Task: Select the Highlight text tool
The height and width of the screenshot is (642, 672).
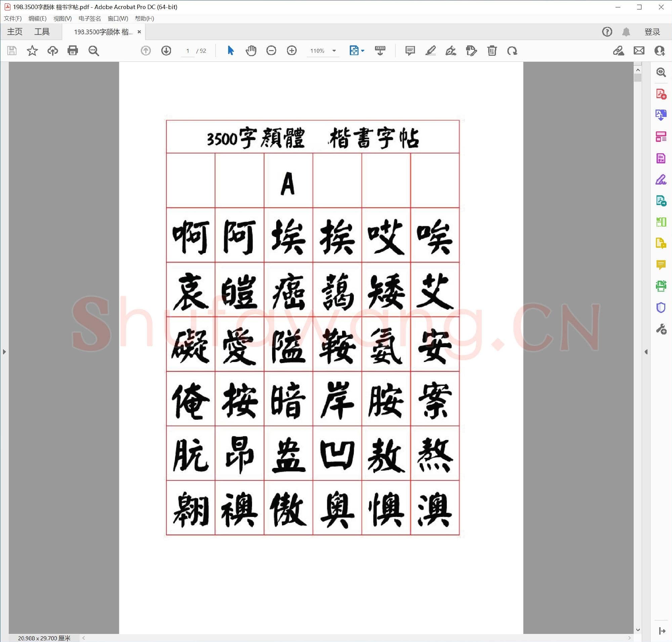Action: [x=431, y=51]
